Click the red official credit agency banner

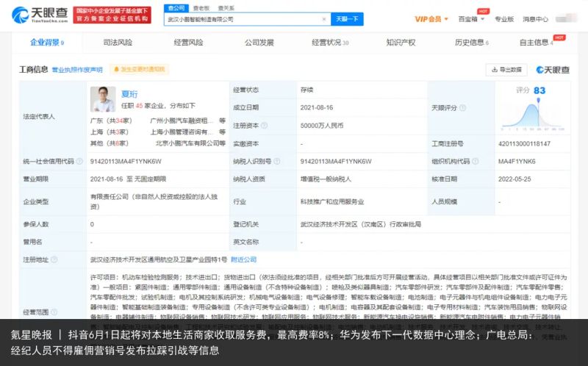point(112,15)
